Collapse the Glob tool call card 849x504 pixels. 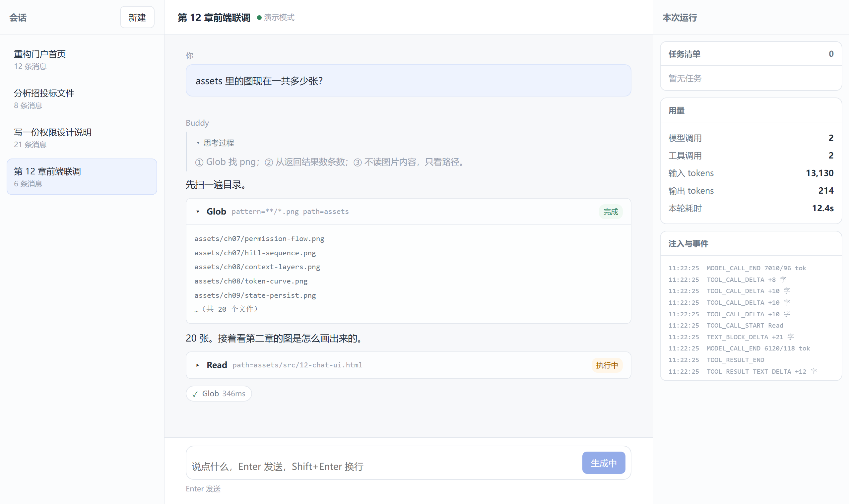[198, 212]
